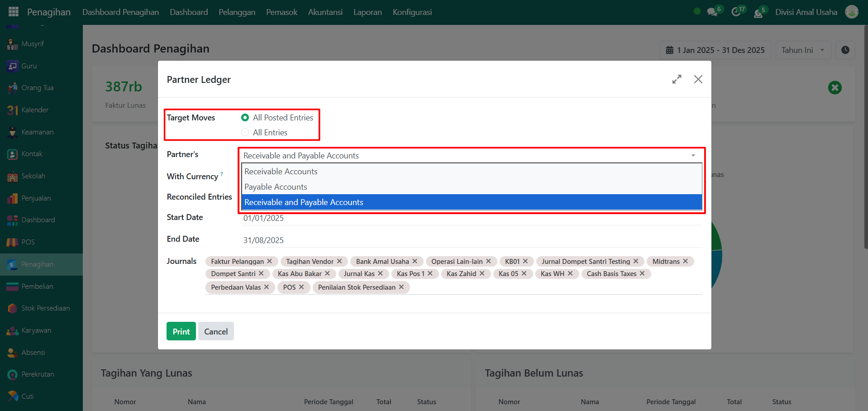868x411 pixels.
Task: Open the Laporan menu
Action: [367, 12]
